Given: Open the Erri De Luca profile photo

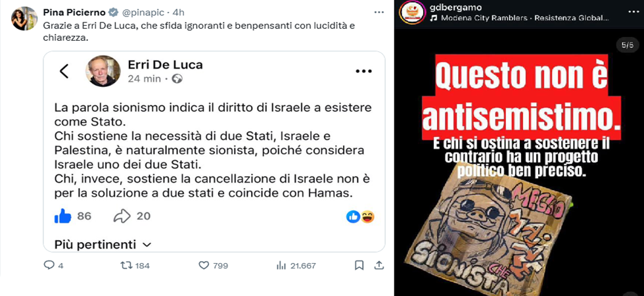Looking at the screenshot, I should (103, 71).
